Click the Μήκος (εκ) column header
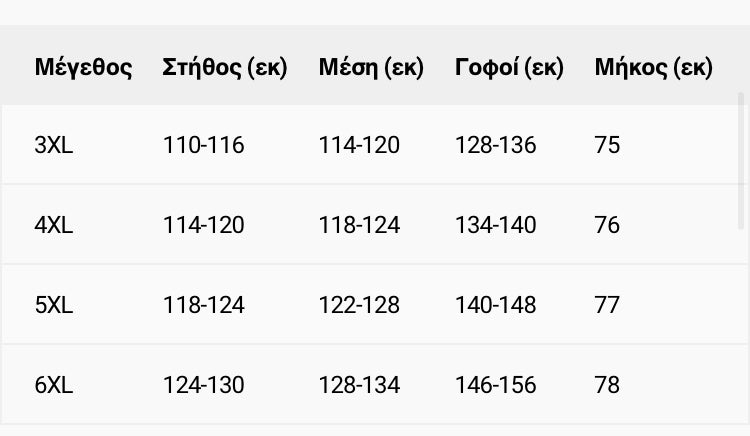 (653, 68)
